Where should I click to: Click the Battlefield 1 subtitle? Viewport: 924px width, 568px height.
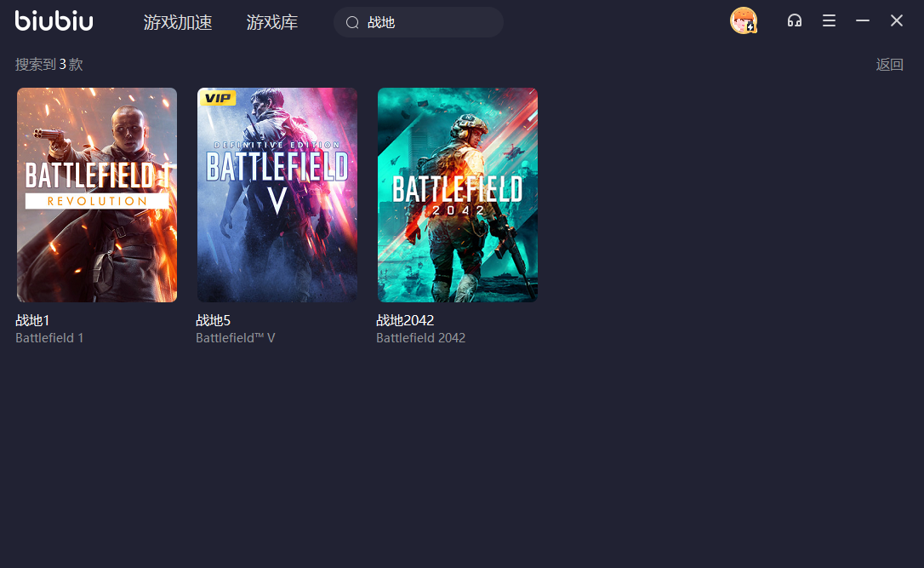tap(49, 338)
